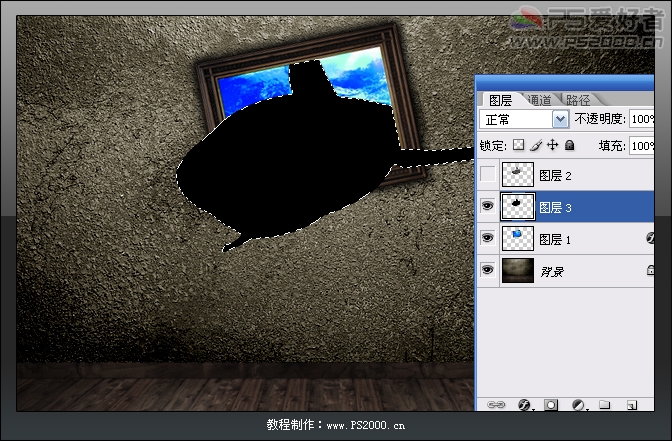
Task: Toggle lock all padlock icon
Action: (x=570, y=145)
